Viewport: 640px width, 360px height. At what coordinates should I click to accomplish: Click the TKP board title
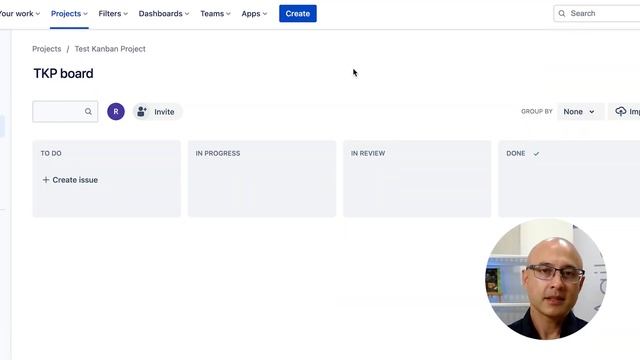[x=63, y=73]
